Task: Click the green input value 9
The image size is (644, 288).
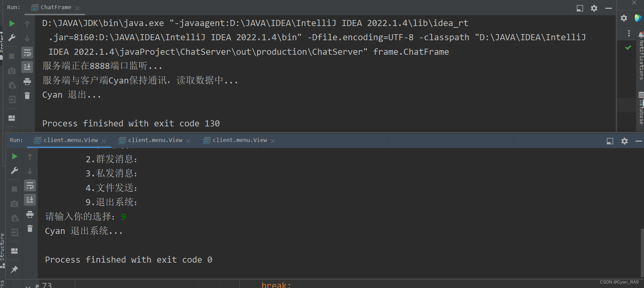Action: pos(123,217)
